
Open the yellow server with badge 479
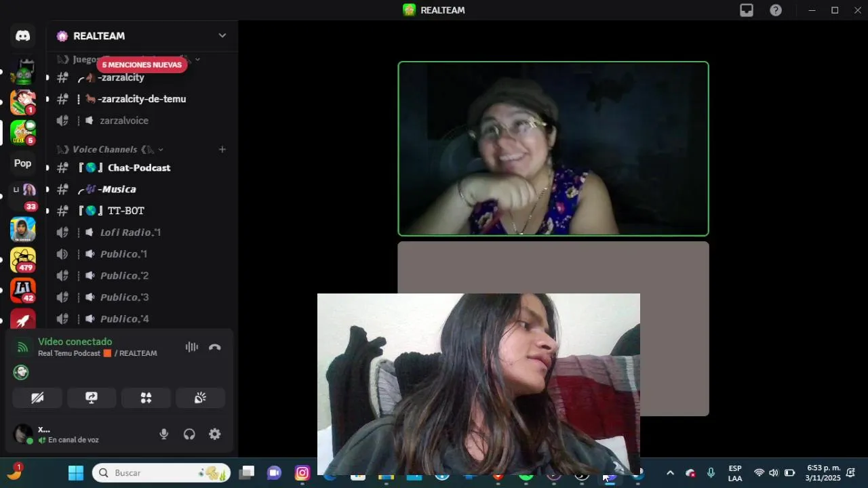pyautogui.click(x=23, y=260)
